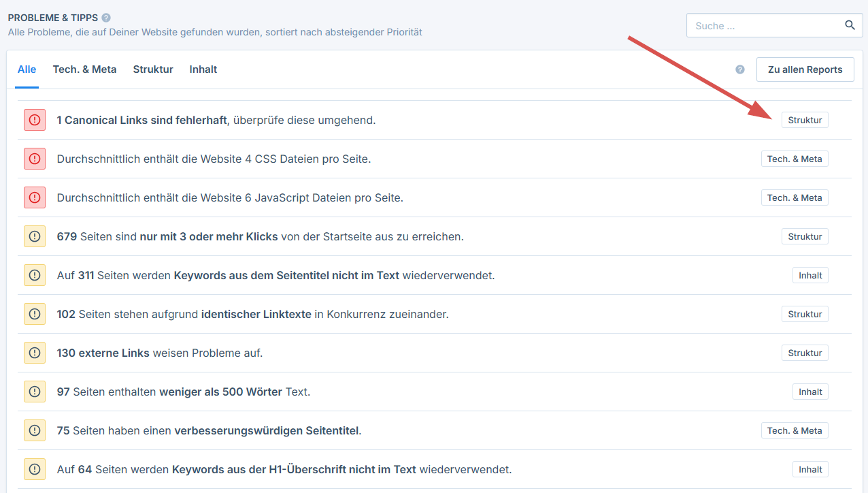The height and width of the screenshot is (493, 868).
Task: Click red alert icon for Canonical Links
Action: click(x=35, y=120)
